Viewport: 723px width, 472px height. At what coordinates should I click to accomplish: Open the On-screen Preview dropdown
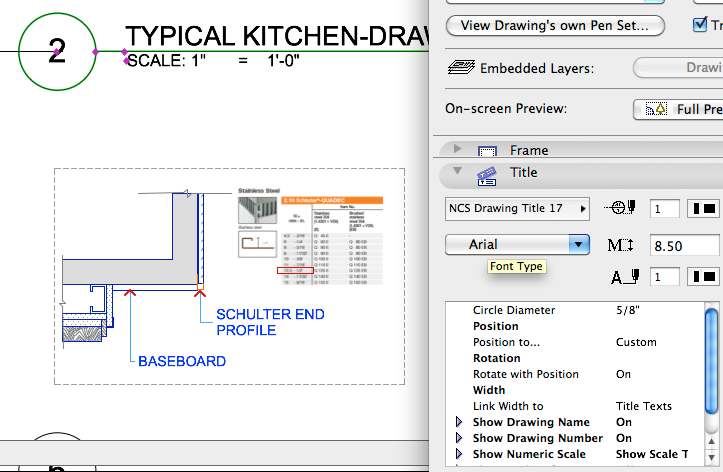click(678, 109)
